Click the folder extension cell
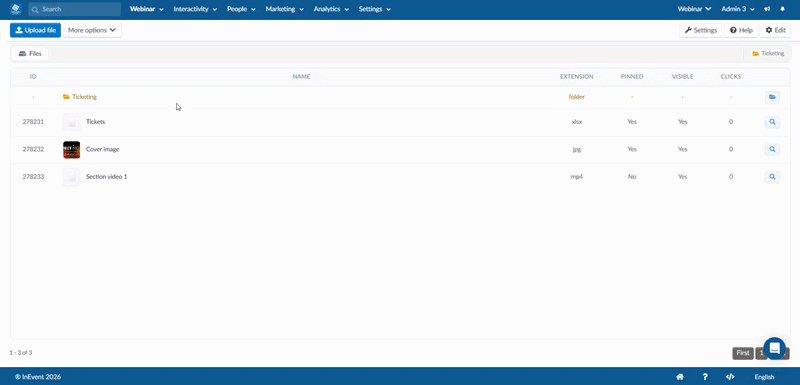 click(x=577, y=96)
